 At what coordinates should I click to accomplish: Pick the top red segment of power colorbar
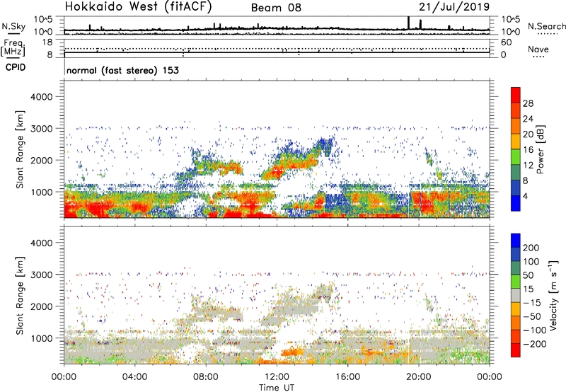tap(516, 95)
